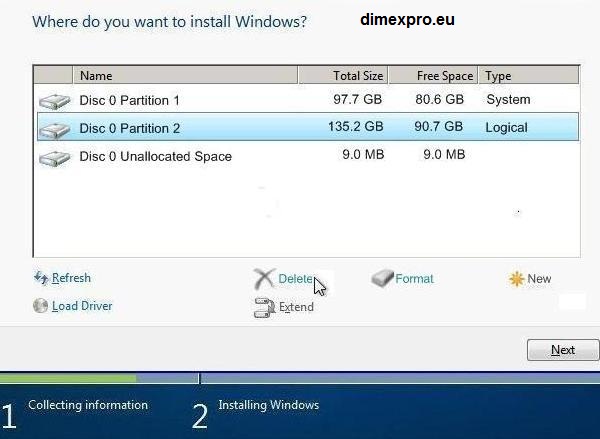
Task: Sort by the Type column header
Action: pyautogui.click(x=528, y=75)
